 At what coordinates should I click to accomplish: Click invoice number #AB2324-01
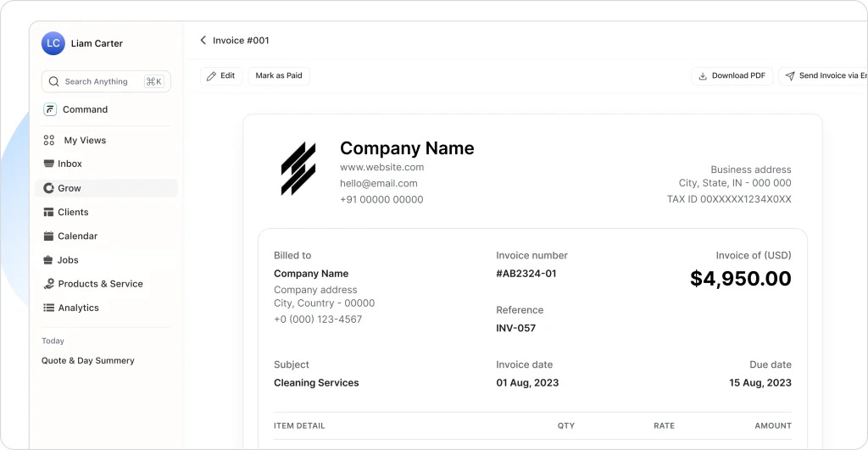point(526,274)
